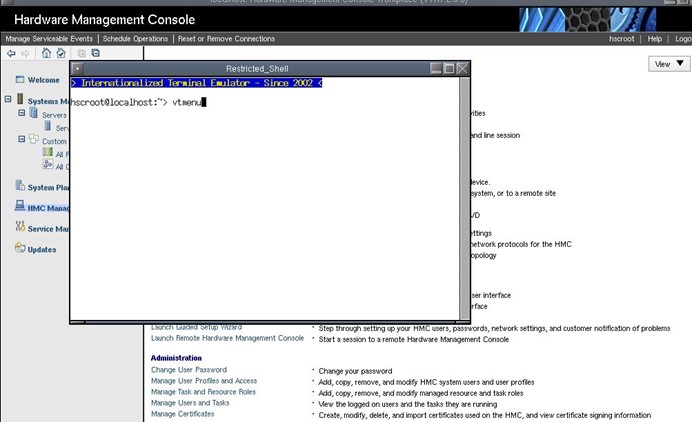The height and width of the screenshot is (422, 692).
Task: Click the collapse all tree nodes icon
Action: 95,53
